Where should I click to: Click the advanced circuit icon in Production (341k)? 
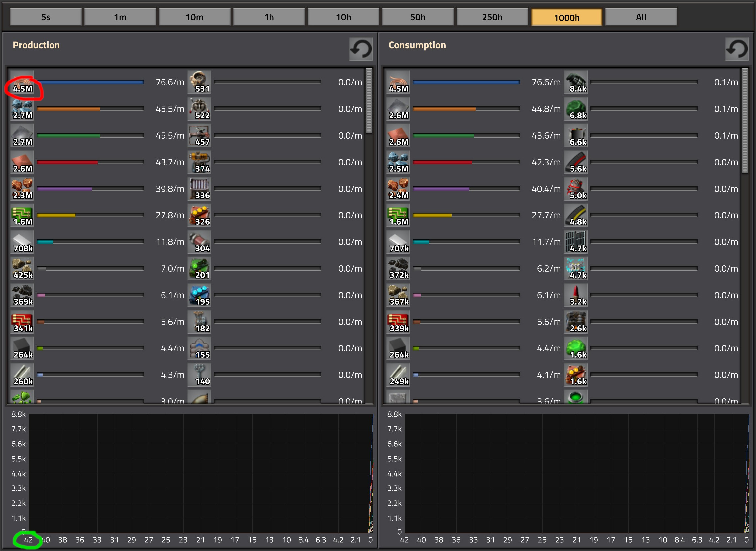22,322
